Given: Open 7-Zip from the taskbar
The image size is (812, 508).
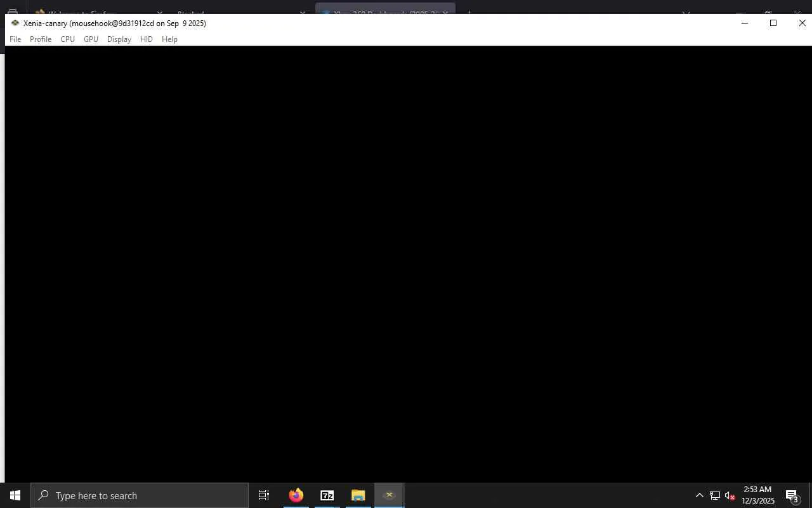Looking at the screenshot, I should click(x=327, y=495).
